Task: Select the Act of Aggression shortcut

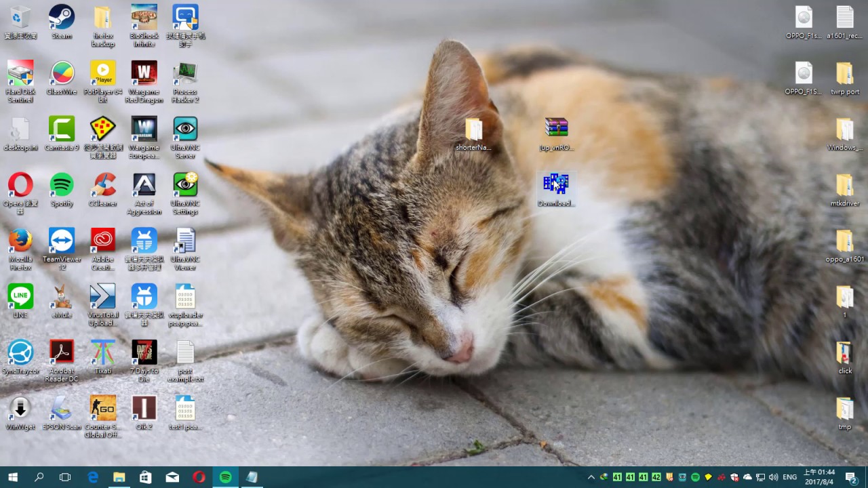Action: point(144,193)
